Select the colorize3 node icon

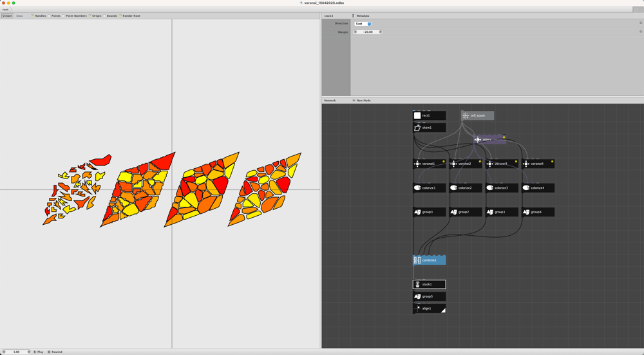[x=489, y=187]
